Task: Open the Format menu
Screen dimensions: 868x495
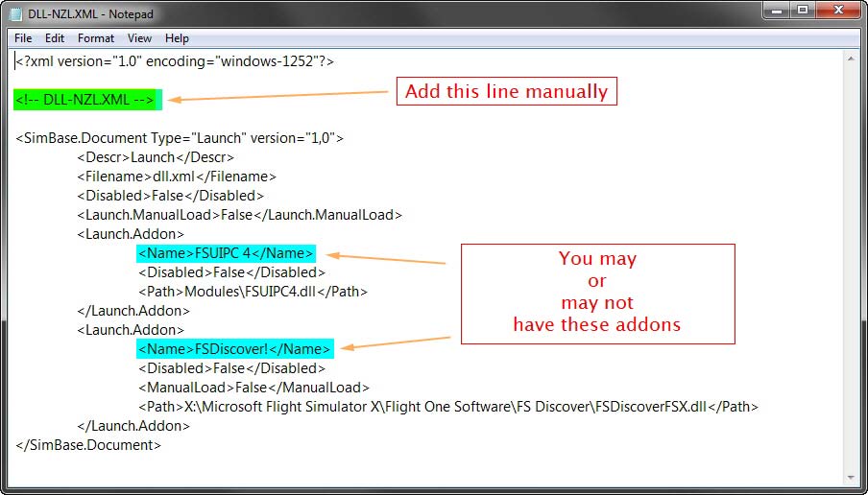Action: pyautogui.click(x=96, y=38)
